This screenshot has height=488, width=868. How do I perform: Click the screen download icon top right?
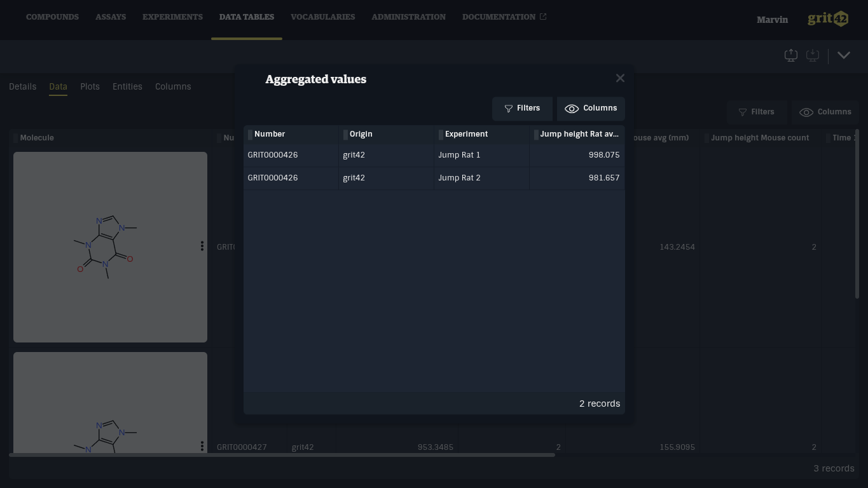click(813, 55)
